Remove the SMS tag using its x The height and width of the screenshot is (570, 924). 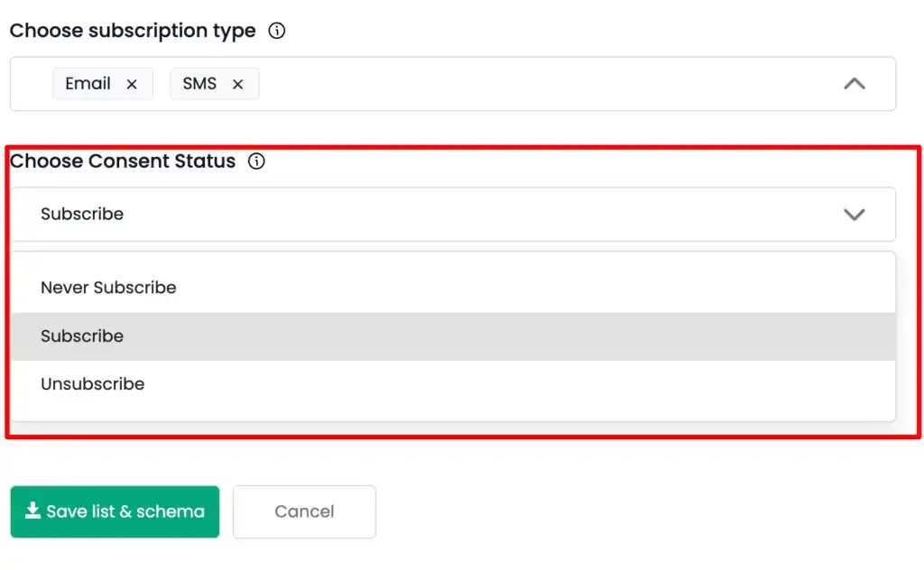coord(237,84)
